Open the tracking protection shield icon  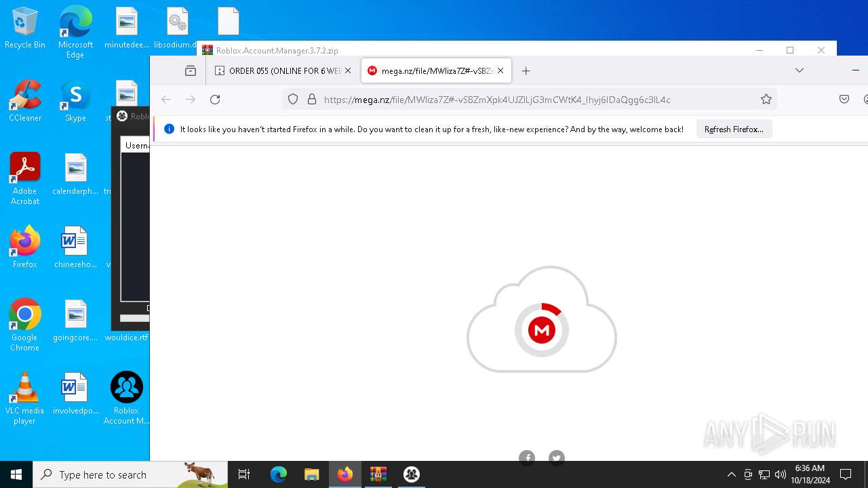coord(293,100)
